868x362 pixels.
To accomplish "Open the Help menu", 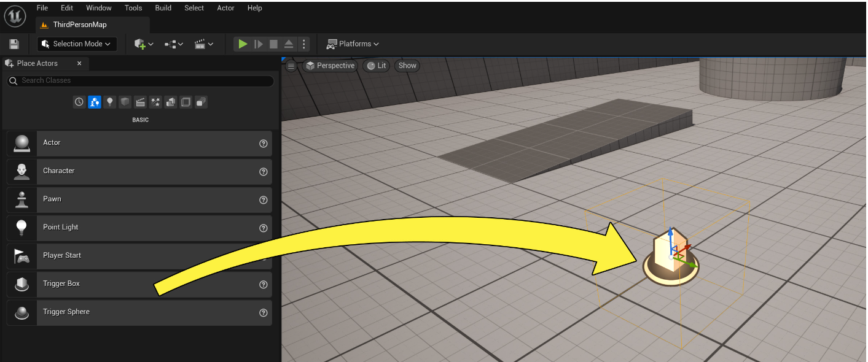I will coord(255,8).
